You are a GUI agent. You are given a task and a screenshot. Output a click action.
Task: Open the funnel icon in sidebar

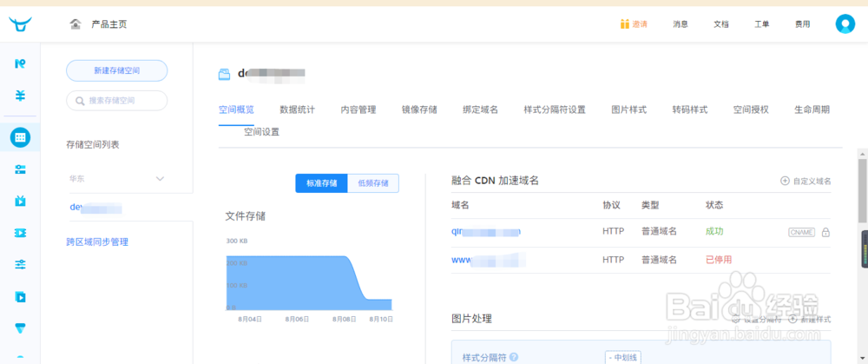[x=20, y=328]
